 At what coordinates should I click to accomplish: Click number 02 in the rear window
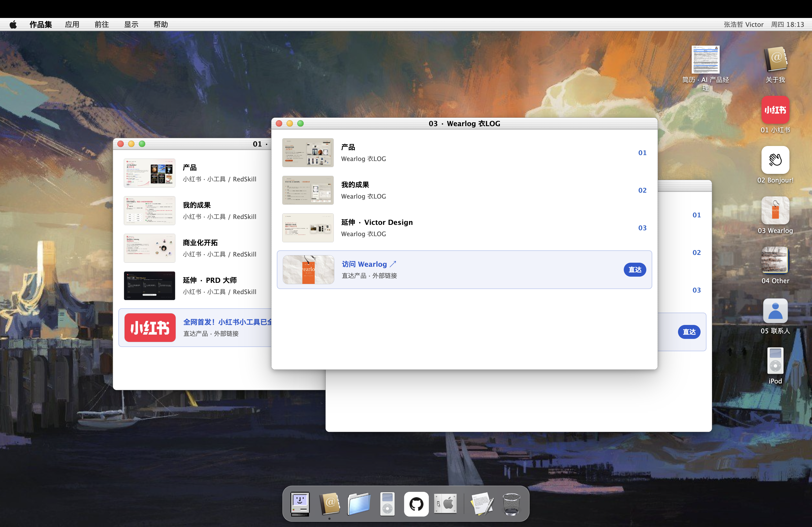(x=696, y=252)
